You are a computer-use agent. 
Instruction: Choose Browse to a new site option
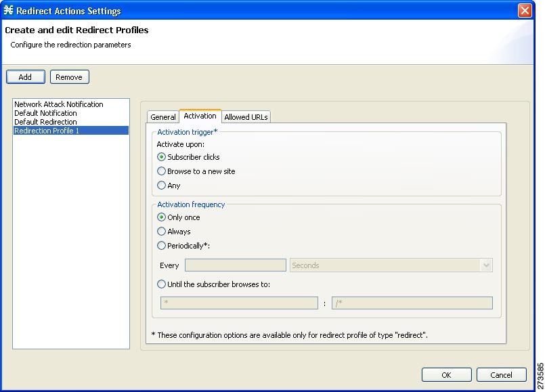[162, 171]
